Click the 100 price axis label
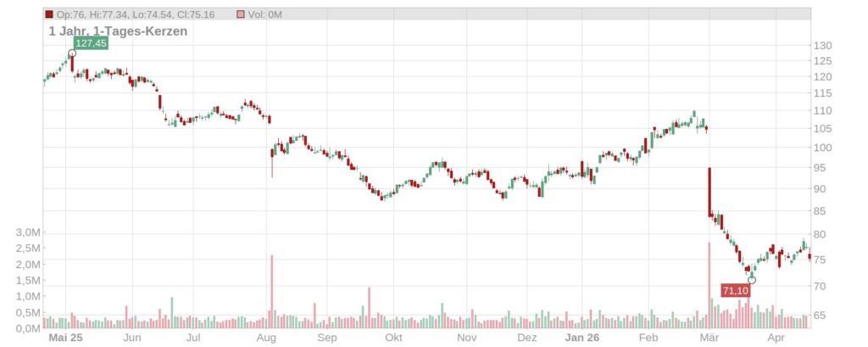 (x=822, y=148)
